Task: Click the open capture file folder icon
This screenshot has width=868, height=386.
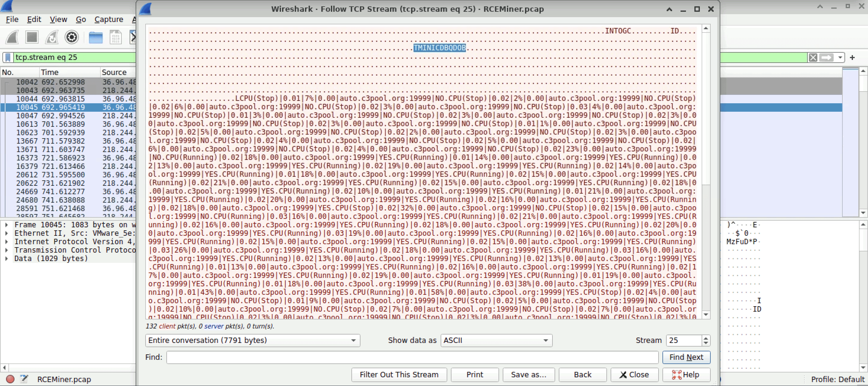Action: [x=96, y=37]
